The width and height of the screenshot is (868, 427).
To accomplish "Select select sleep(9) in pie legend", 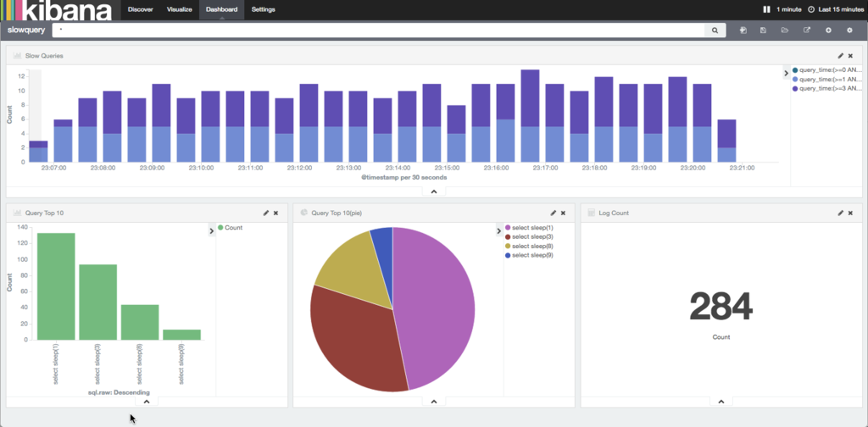I will tap(529, 255).
